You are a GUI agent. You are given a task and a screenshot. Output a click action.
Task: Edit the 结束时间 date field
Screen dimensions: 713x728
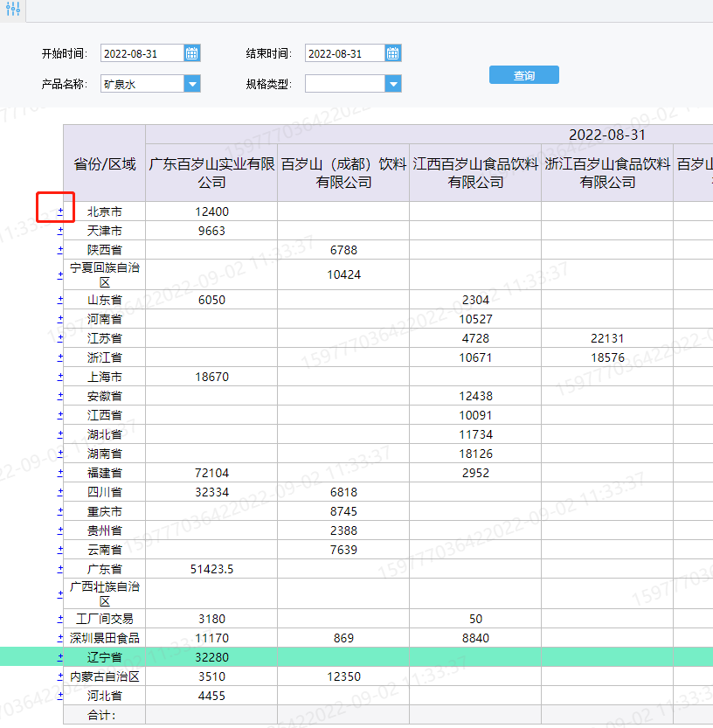click(x=345, y=53)
